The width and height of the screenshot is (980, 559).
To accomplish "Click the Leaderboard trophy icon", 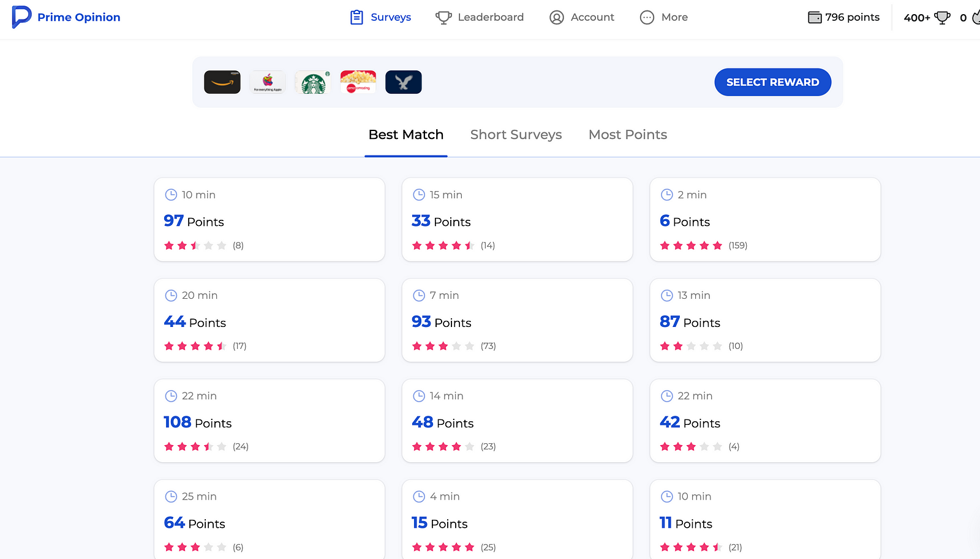I will [443, 18].
